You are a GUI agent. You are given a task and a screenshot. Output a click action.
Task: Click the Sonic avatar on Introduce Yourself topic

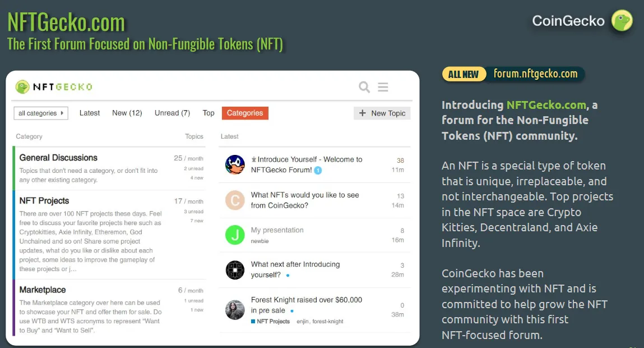click(x=235, y=164)
